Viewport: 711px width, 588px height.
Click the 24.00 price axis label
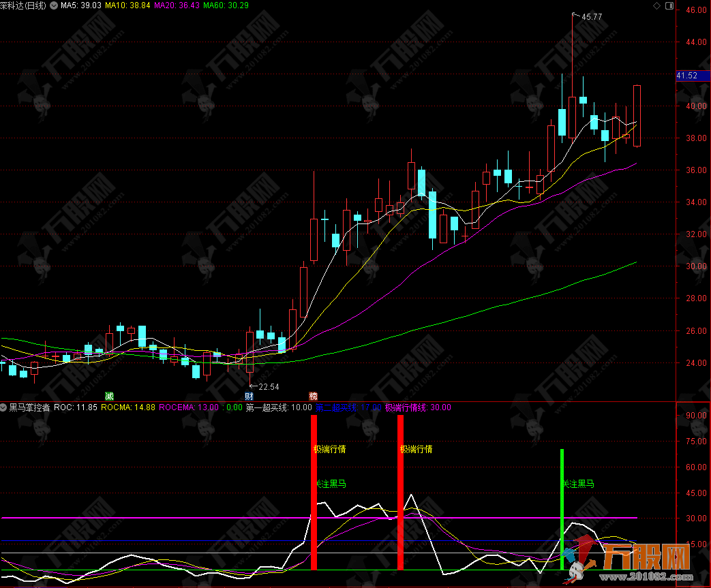coord(696,362)
